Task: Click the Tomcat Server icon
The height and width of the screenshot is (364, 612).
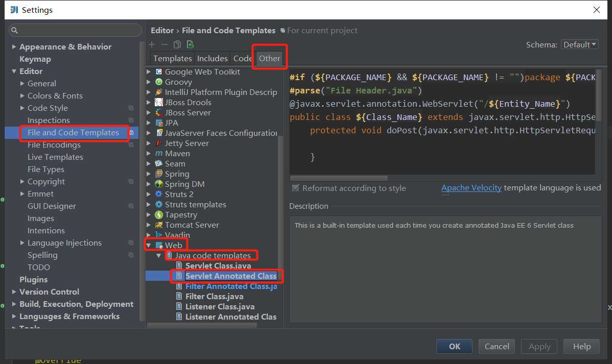Action: pos(159,225)
